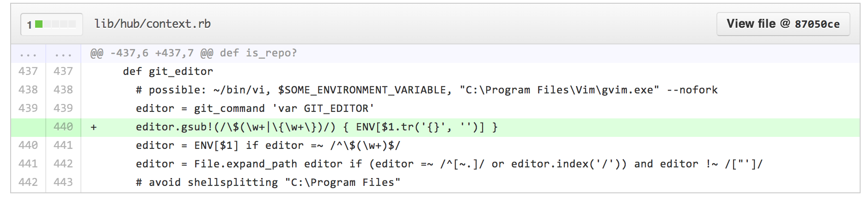The height and width of the screenshot is (197, 868).
Task: Expand hidden lines using left ellipsis
Action: tap(28, 54)
